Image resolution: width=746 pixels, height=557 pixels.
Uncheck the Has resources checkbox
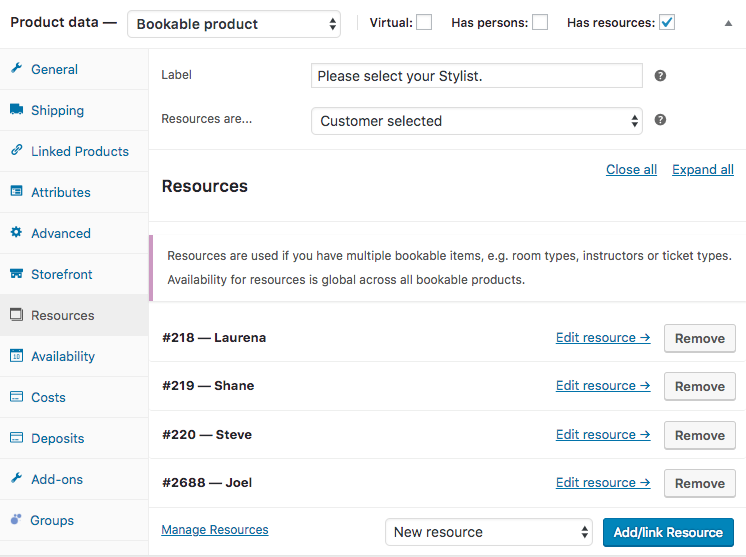click(667, 22)
